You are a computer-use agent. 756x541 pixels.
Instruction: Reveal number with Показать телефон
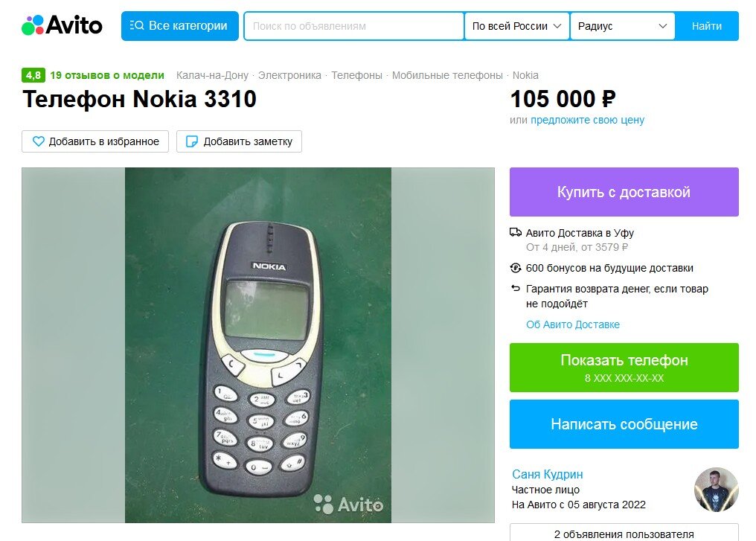point(624,368)
